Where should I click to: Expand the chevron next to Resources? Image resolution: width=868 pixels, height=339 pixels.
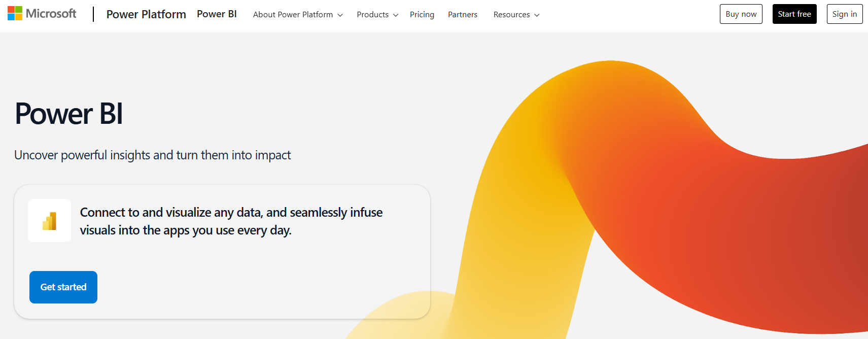(x=537, y=15)
